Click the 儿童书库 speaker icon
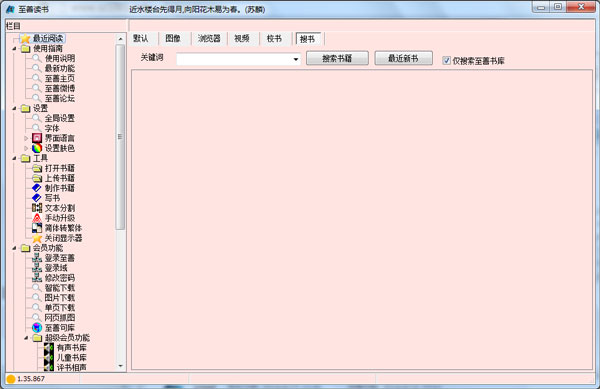600x389 pixels. (x=49, y=357)
